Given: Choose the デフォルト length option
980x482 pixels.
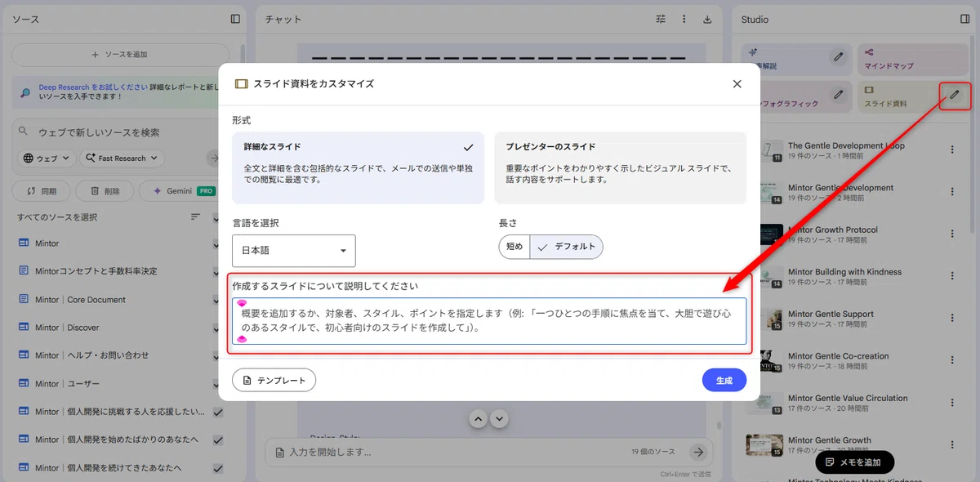Looking at the screenshot, I should 567,247.
